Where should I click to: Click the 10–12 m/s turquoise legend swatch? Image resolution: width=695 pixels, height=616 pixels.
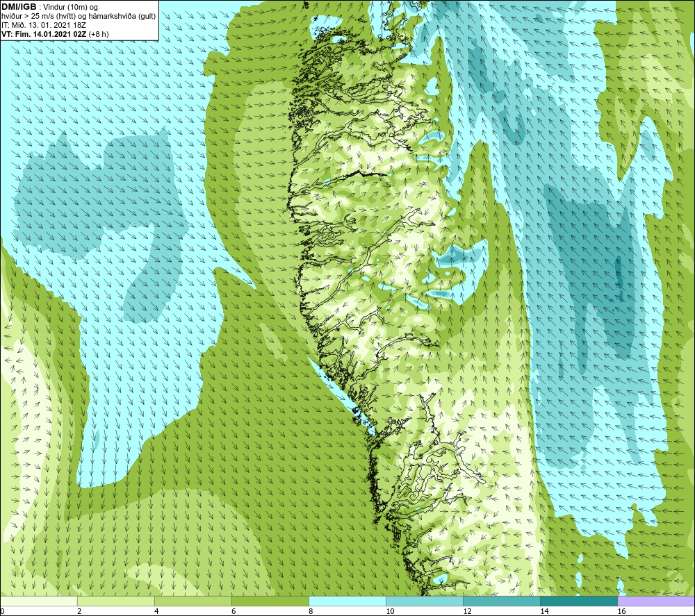[425, 601]
